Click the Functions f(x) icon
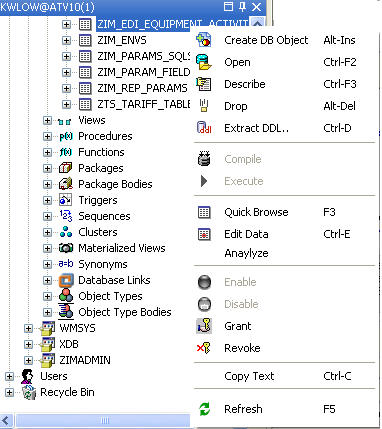The width and height of the screenshot is (382, 429). [x=66, y=152]
